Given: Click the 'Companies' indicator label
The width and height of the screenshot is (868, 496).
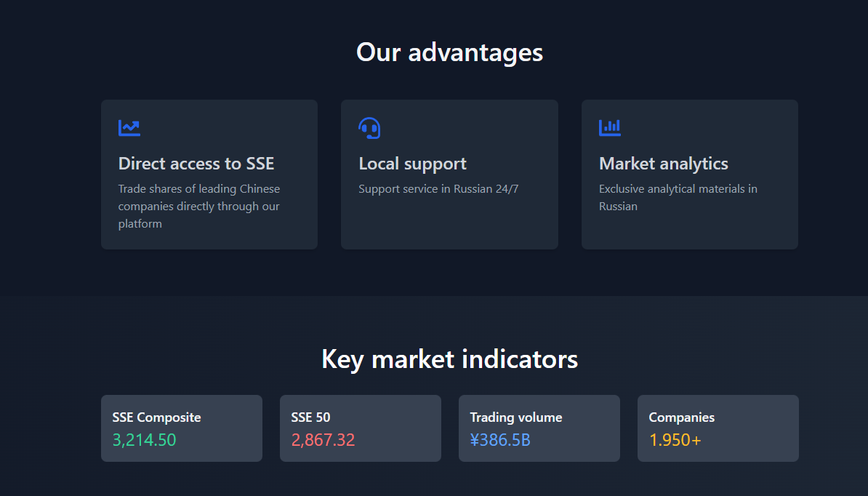Looking at the screenshot, I should 681,417.
